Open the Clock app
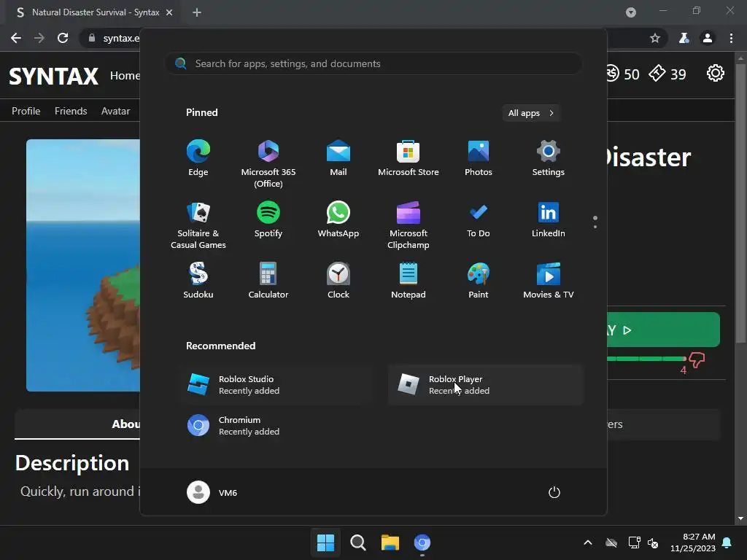 click(x=338, y=281)
